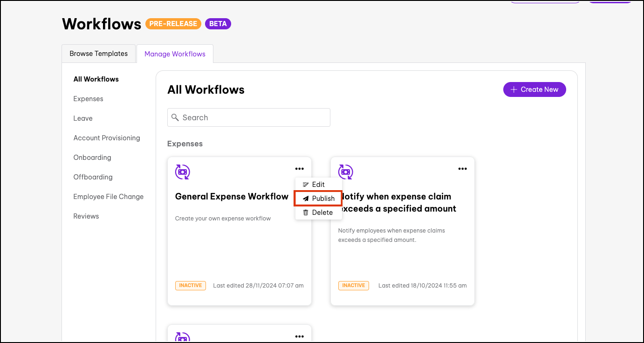Switch to the Browse Templates tab
Viewport: 644px width, 343px height.
coord(98,54)
